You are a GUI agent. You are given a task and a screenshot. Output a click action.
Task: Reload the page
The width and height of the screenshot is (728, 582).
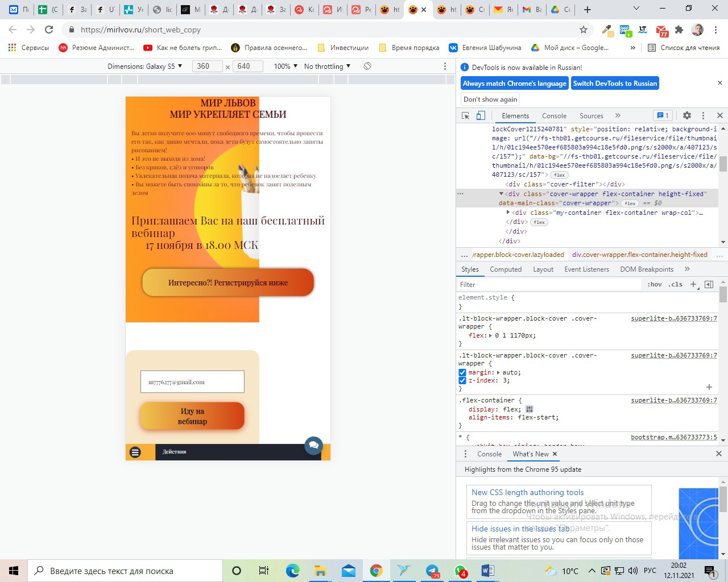click(49, 30)
